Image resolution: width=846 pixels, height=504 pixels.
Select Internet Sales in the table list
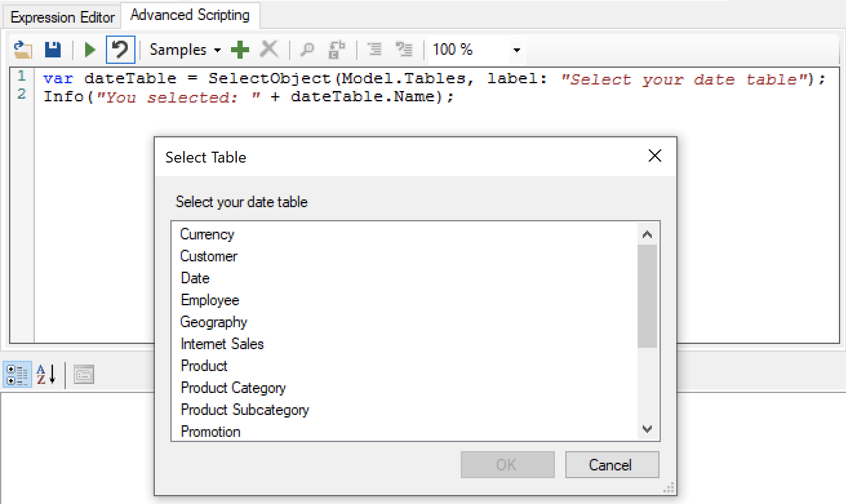(x=222, y=344)
